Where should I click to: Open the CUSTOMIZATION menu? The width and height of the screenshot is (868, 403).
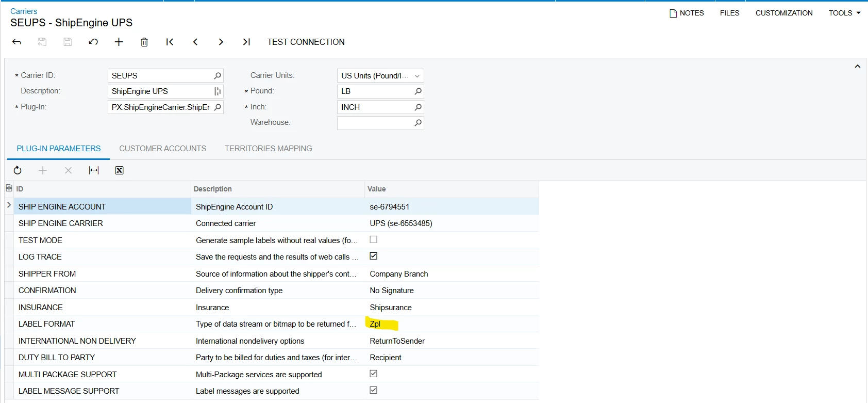point(784,13)
